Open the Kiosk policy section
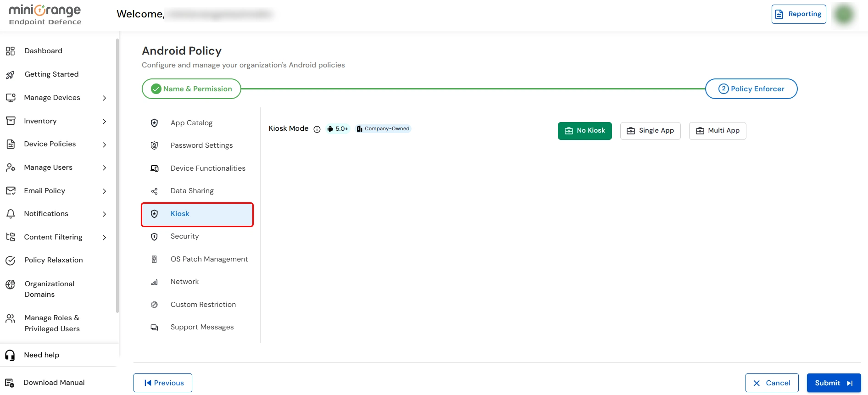The height and width of the screenshot is (395, 868). [x=197, y=214]
